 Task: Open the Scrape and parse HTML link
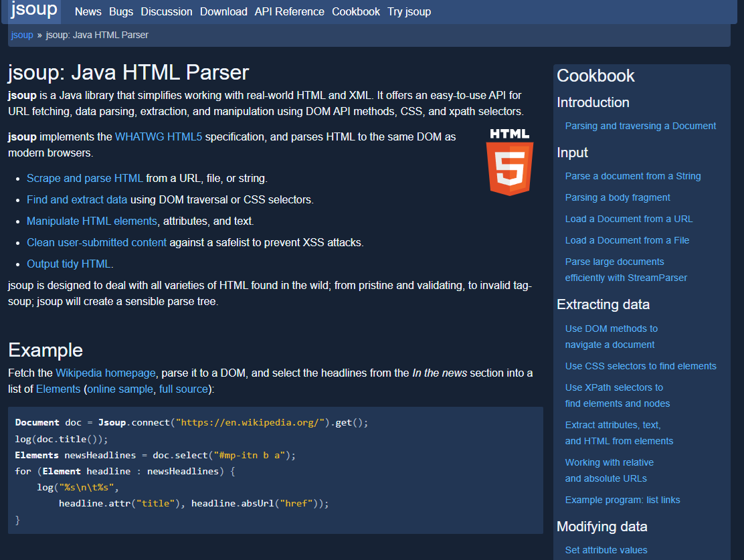pos(84,178)
